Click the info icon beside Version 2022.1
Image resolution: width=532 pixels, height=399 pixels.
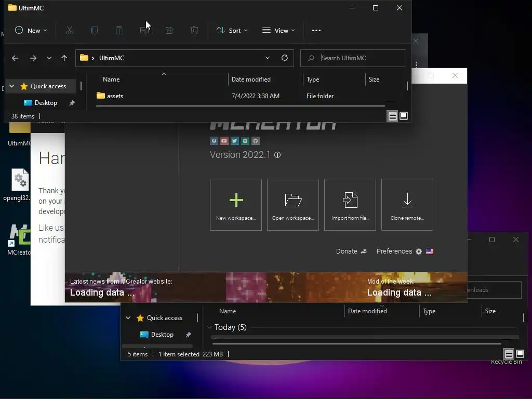(277, 155)
